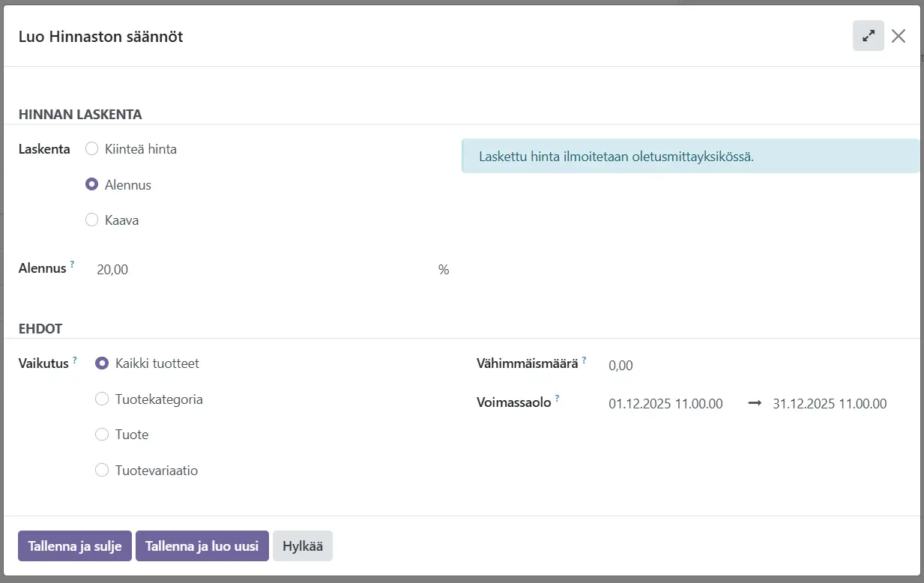Select Kaikki tuotteet radio button
This screenshot has height=583, width=924.
pos(103,363)
